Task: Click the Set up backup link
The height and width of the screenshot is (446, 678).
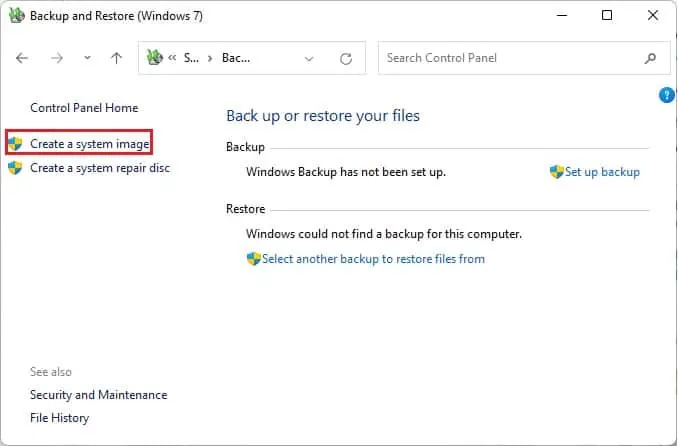Action: click(602, 172)
